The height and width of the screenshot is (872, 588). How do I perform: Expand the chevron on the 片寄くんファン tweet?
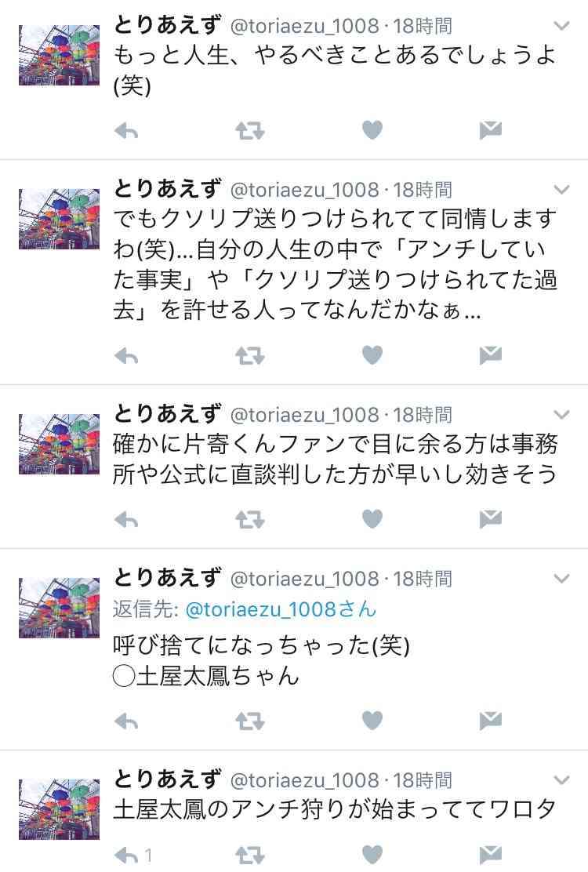pyautogui.click(x=562, y=414)
